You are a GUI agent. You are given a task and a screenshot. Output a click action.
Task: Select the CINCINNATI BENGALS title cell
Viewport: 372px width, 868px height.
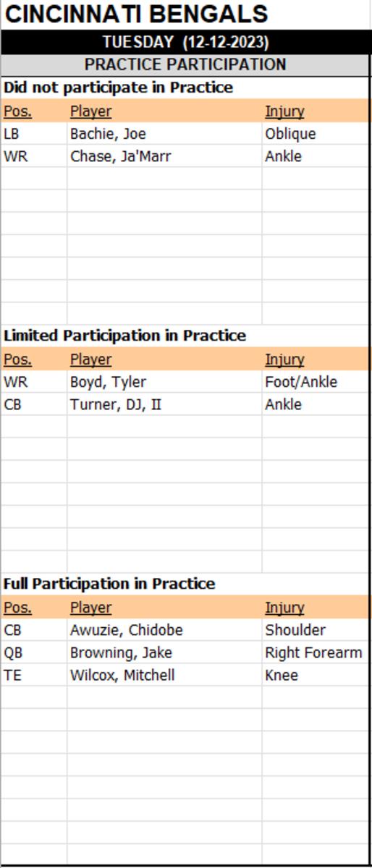pyautogui.click(x=185, y=14)
